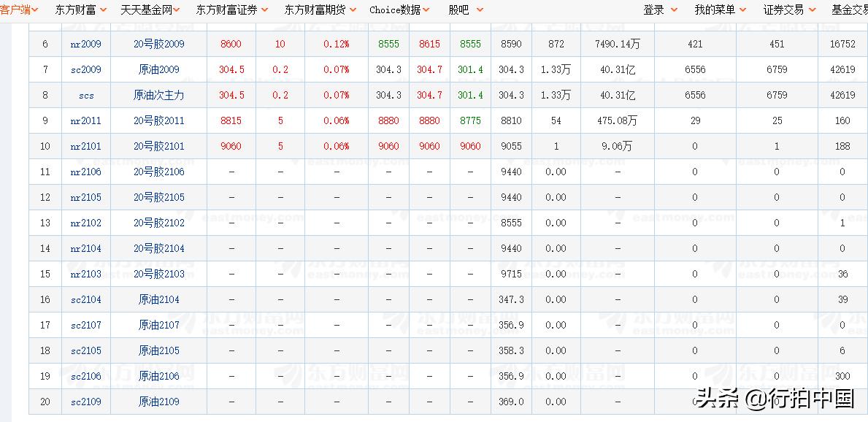Expand the 东方财富证券 menu
The image size is (868, 422).
point(232,9)
